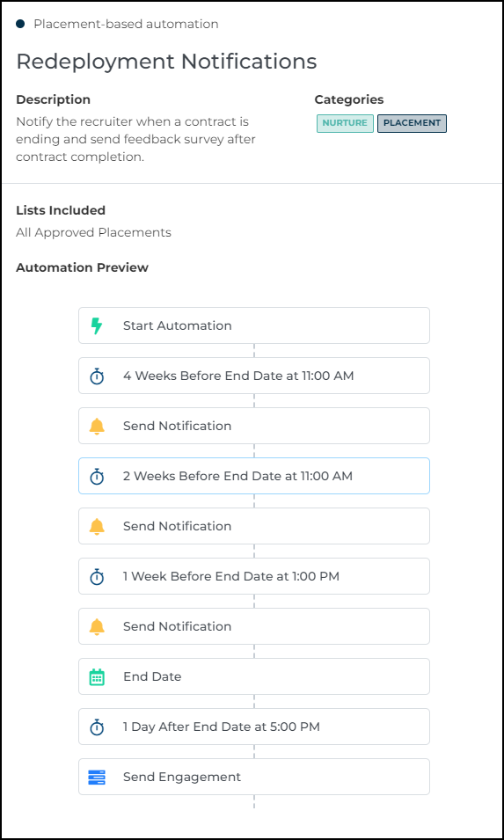
Task: Click stopwatch icon for 1 Day After End Date
Action: coord(97,727)
